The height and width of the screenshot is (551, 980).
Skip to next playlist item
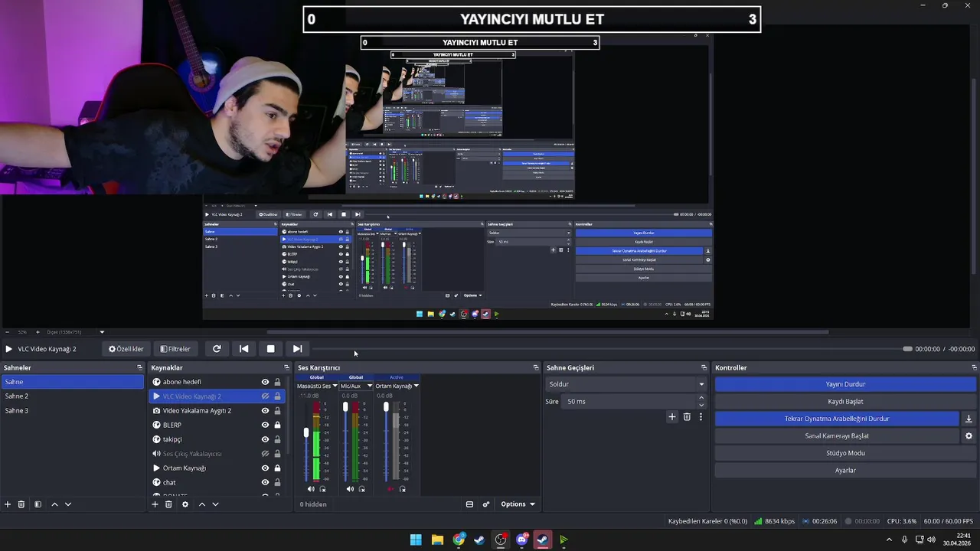tap(297, 349)
